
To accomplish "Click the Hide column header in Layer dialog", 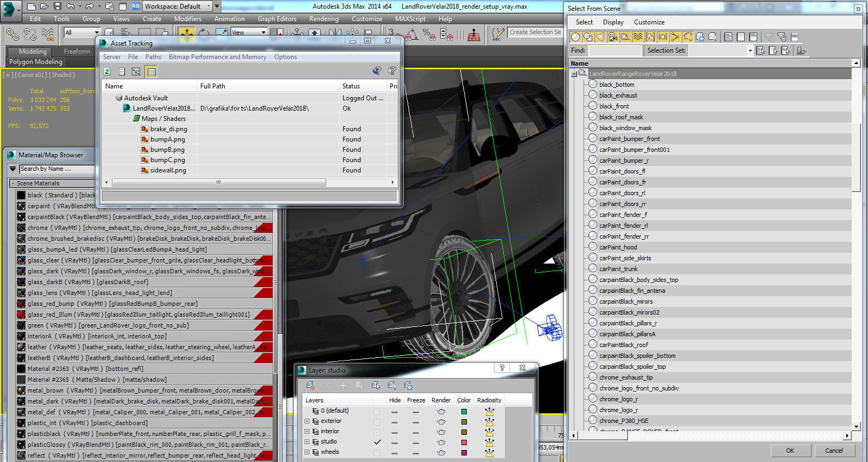I will [395, 400].
